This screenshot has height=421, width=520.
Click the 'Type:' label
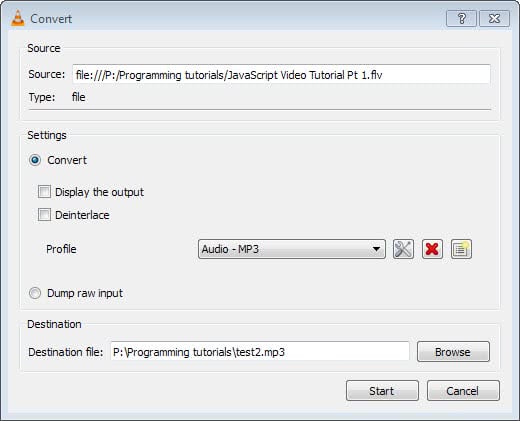pos(42,97)
